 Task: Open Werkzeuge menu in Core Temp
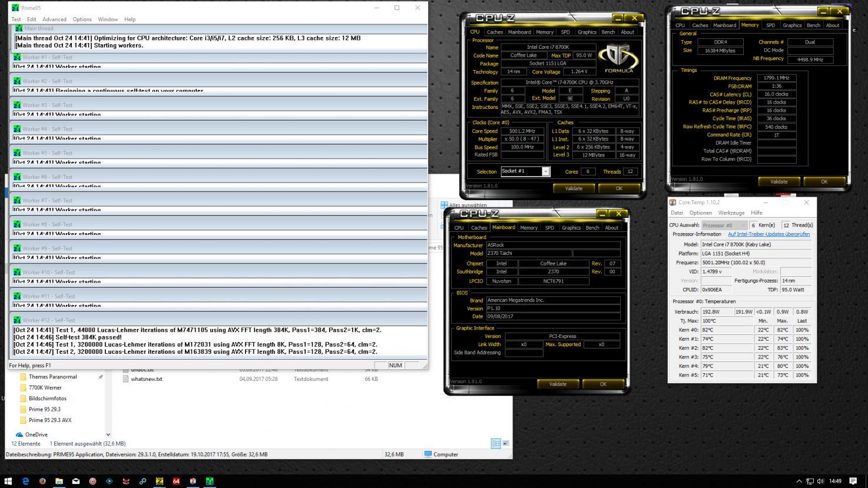(x=731, y=213)
